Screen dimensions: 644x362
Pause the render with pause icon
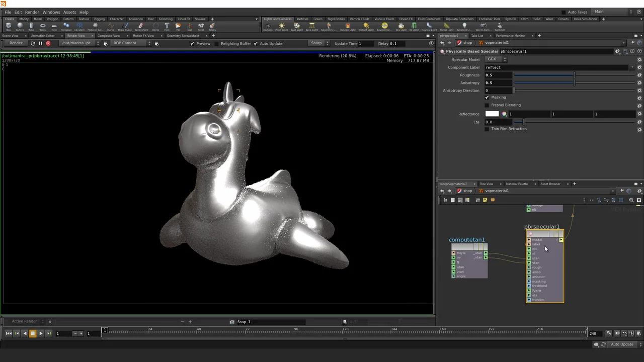(x=40, y=43)
